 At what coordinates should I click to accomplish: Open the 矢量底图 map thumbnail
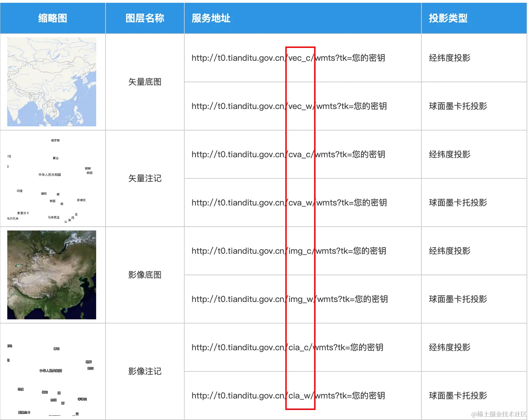click(x=52, y=82)
